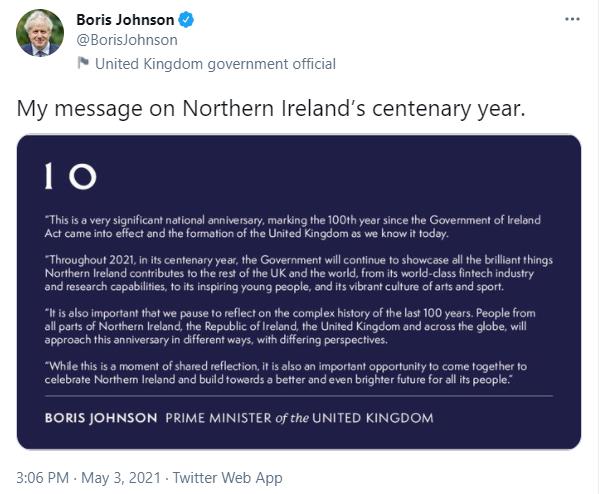Open the @BorisJohnson handle link

click(x=127, y=40)
